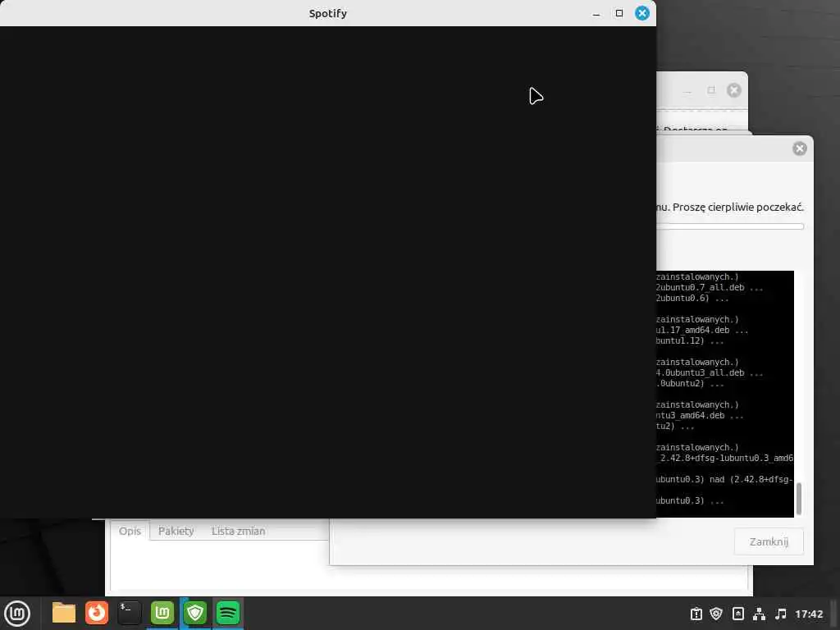
Task: Open the clipboard tray icon
Action: (696, 614)
